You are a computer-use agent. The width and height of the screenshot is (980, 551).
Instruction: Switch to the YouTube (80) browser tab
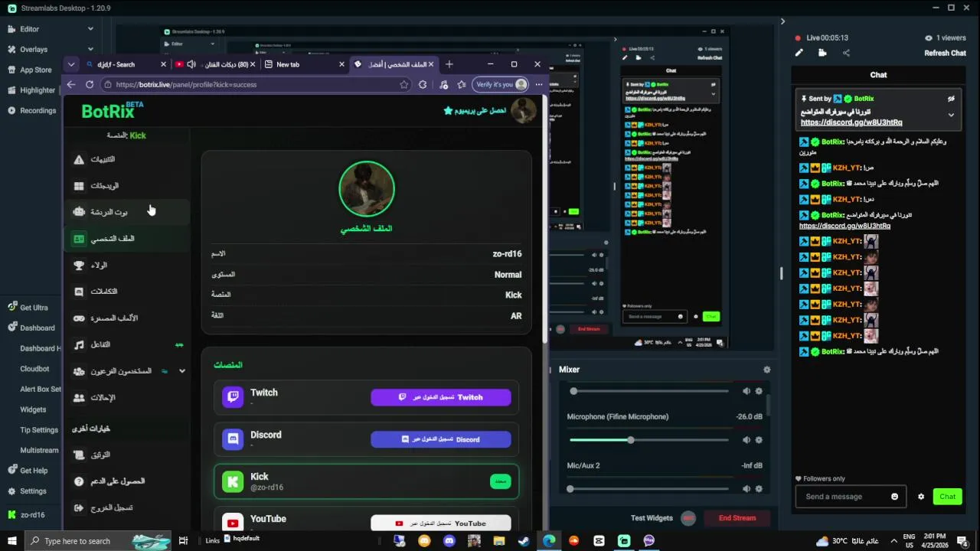click(215, 64)
